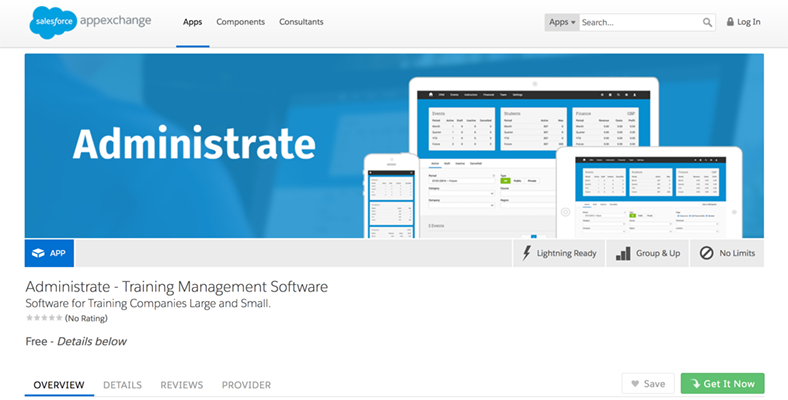Click the Software for Training Companies subtitle
The height and width of the screenshot is (400, 788).
coord(148,304)
